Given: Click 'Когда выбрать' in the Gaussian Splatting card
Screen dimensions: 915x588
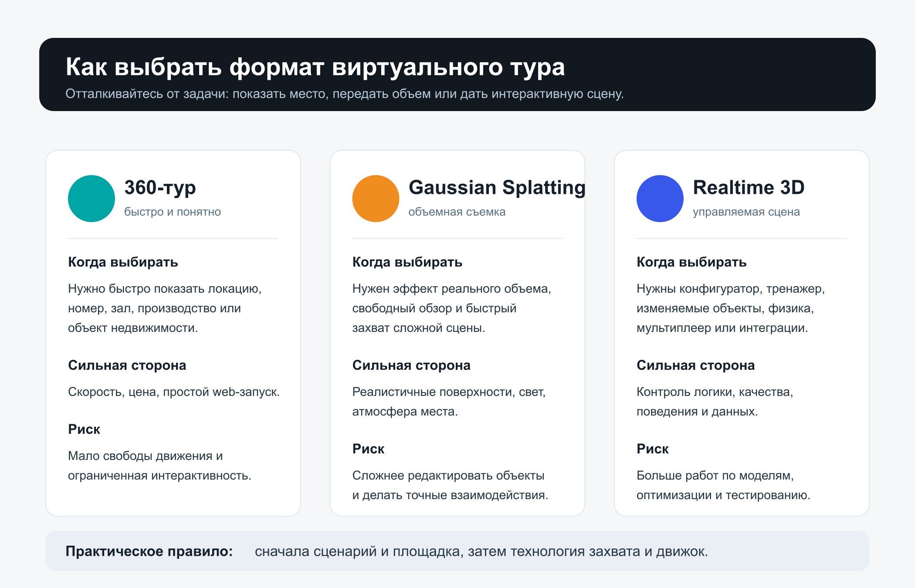Looking at the screenshot, I should (407, 262).
